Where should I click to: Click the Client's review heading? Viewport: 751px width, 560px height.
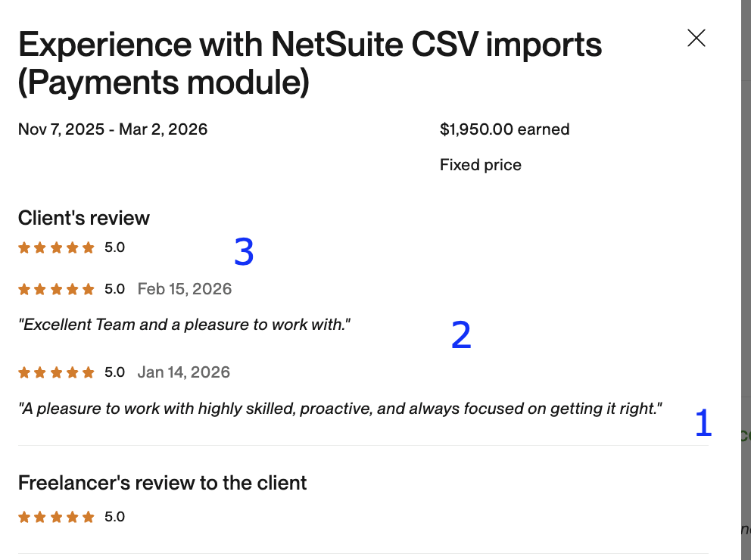click(84, 218)
